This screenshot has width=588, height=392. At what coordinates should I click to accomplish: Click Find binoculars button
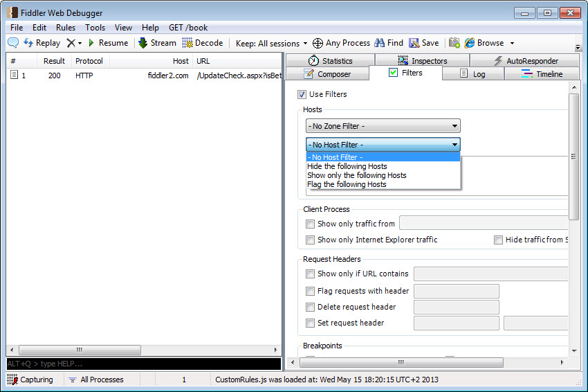pos(389,43)
